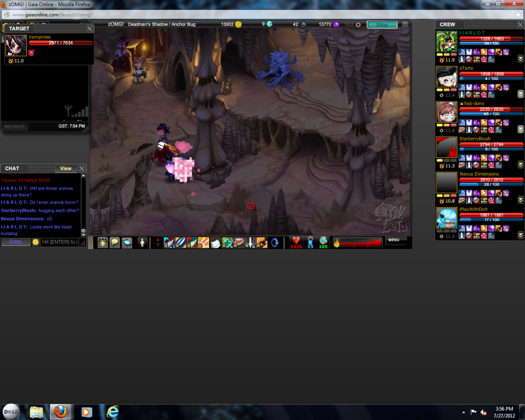
Task: Click the ring set swap up/down arrows
Action: [158, 243]
